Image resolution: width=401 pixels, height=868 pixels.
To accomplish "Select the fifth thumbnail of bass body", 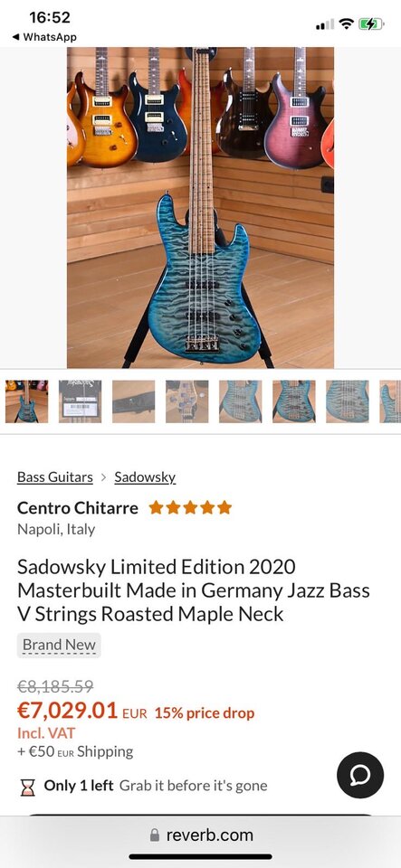I will (241, 401).
